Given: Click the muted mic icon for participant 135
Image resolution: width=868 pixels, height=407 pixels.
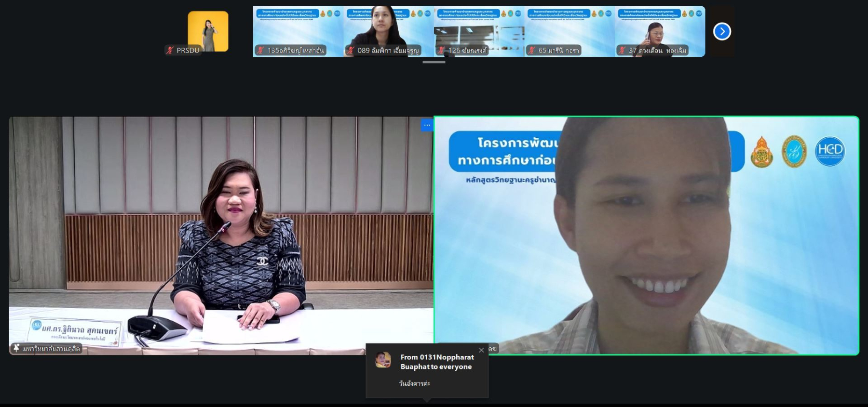Looking at the screenshot, I should (x=261, y=50).
